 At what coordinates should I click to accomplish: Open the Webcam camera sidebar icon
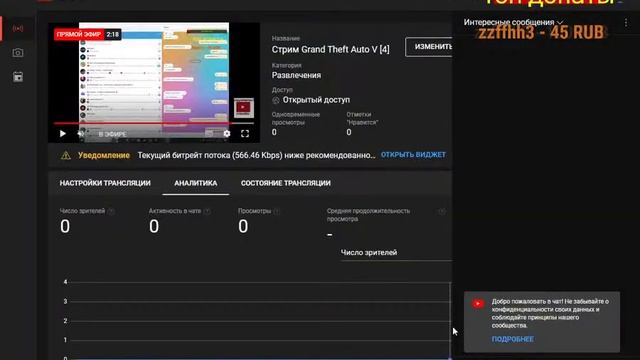[18, 53]
